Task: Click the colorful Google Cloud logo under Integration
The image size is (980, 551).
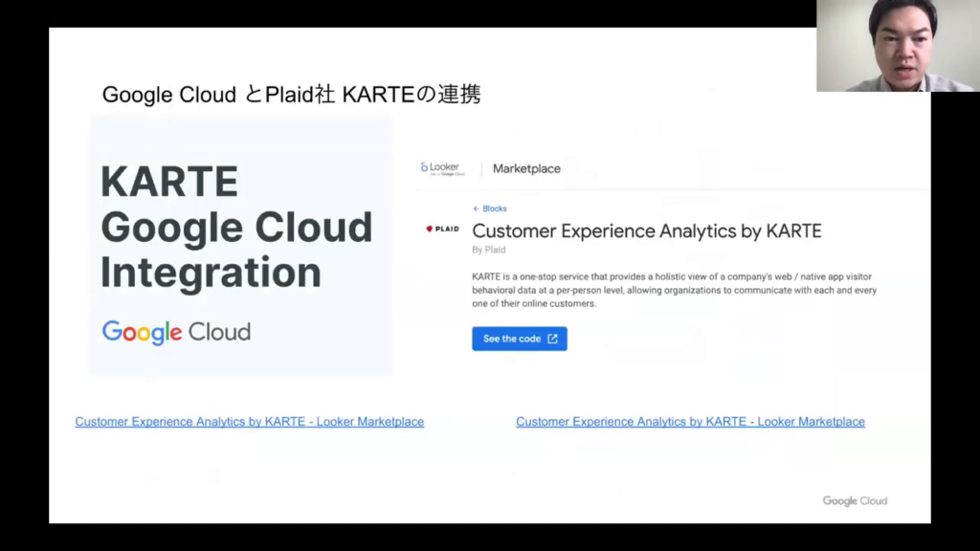Action: (x=176, y=332)
